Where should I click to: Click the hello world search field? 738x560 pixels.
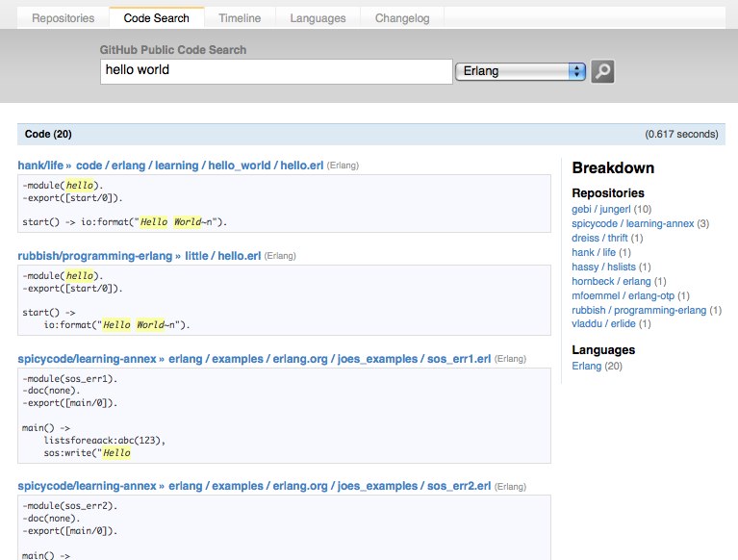pyautogui.click(x=275, y=71)
